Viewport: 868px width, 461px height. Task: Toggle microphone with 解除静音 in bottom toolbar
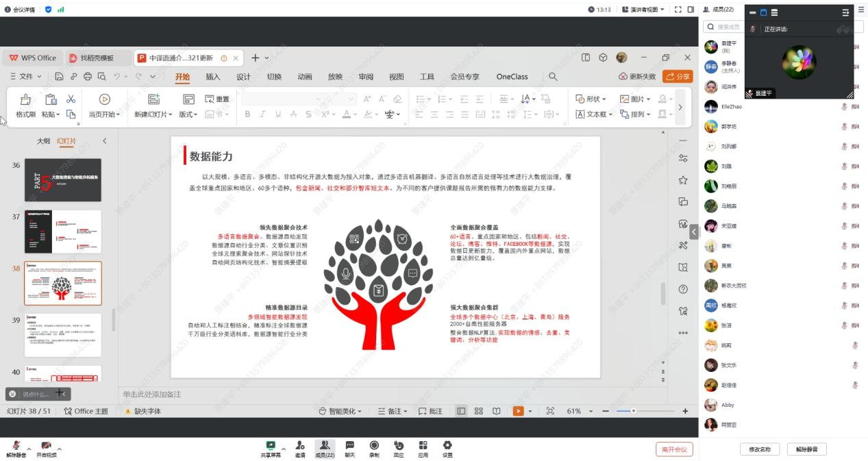[16, 446]
